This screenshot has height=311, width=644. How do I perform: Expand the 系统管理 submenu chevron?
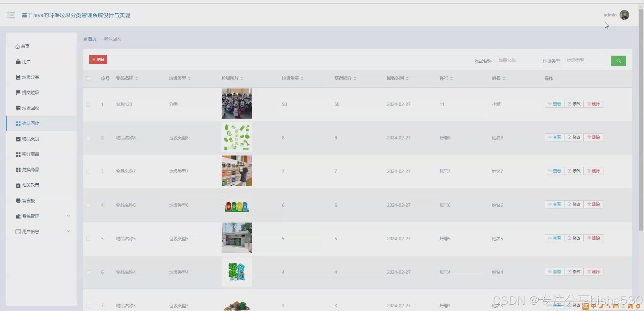(x=68, y=216)
